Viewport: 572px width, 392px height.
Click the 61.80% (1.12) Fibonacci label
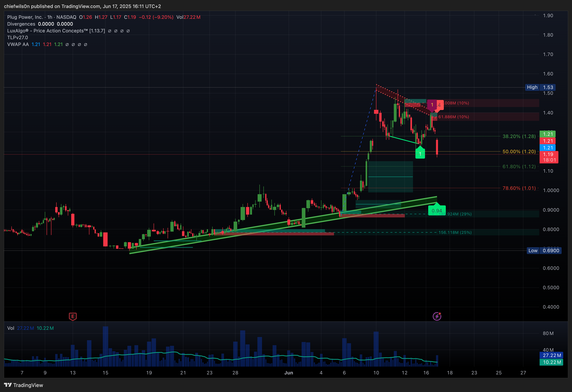[519, 167]
